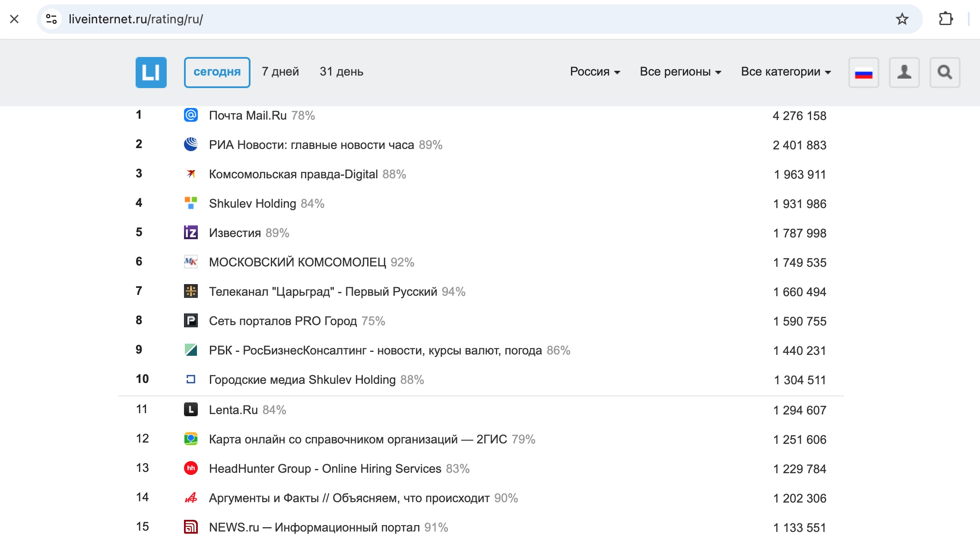Click the address bar URL field
The image size is (980, 541).
tap(475, 19)
